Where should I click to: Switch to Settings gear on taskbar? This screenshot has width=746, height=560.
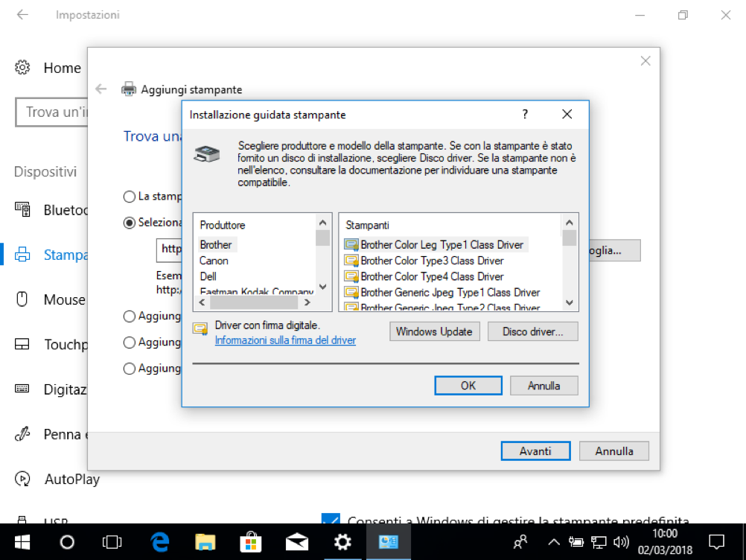[x=342, y=542]
